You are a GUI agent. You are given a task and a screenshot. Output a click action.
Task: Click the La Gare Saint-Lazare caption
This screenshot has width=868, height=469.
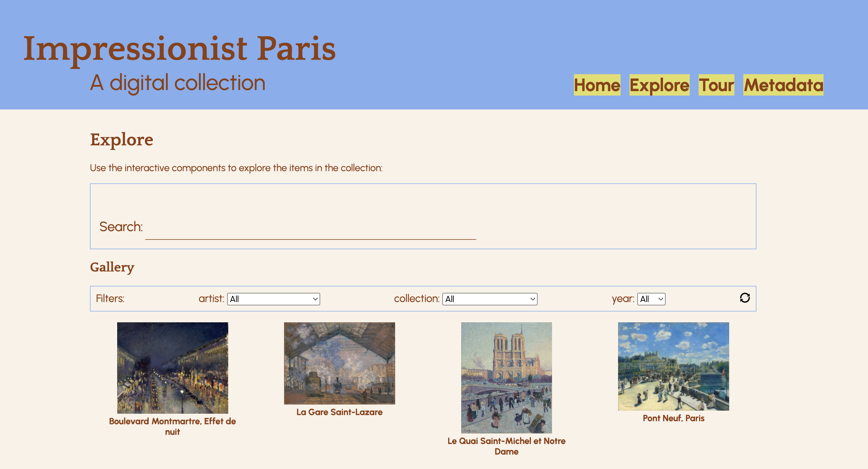339,412
